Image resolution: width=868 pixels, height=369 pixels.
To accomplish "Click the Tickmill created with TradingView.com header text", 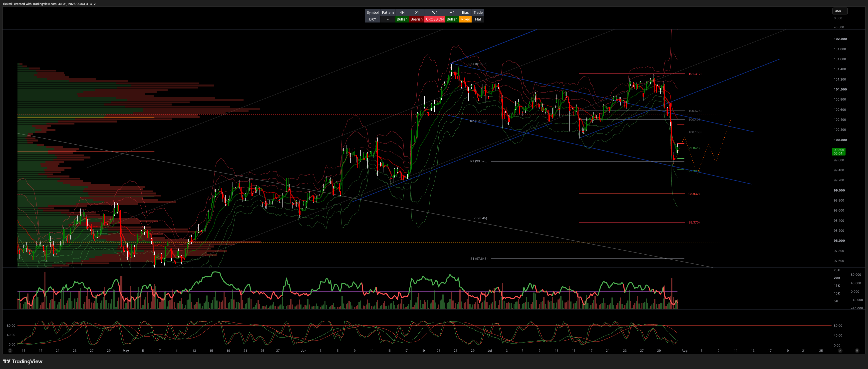I will coord(49,4).
